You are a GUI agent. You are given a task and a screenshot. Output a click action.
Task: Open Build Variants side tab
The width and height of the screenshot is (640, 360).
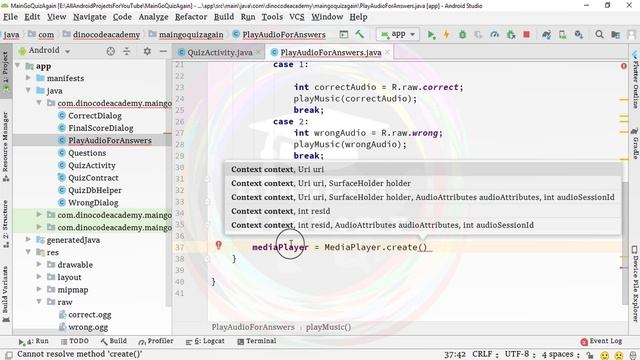[x=6, y=294]
